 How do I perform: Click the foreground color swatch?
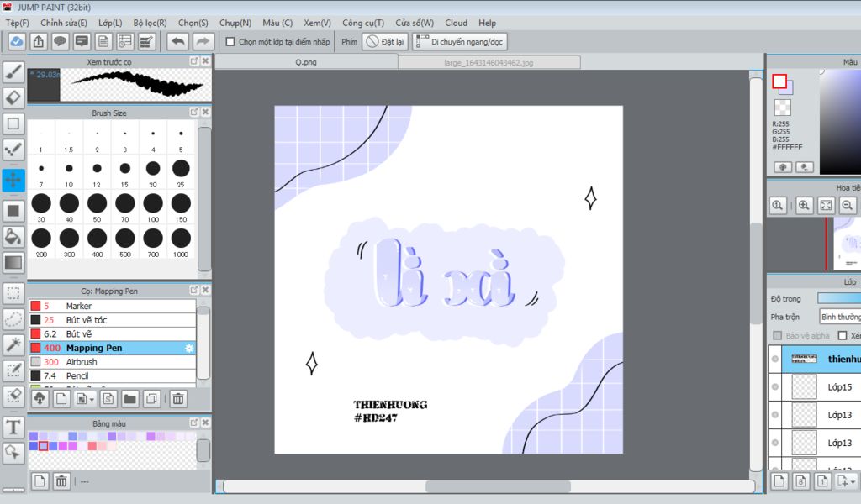779,81
